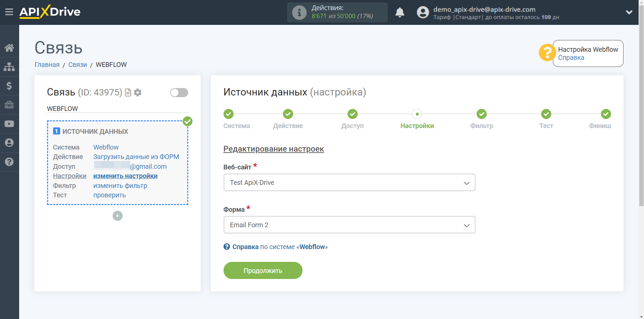Click проверить test link
The width and height of the screenshot is (644, 319).
coord(110,195)
